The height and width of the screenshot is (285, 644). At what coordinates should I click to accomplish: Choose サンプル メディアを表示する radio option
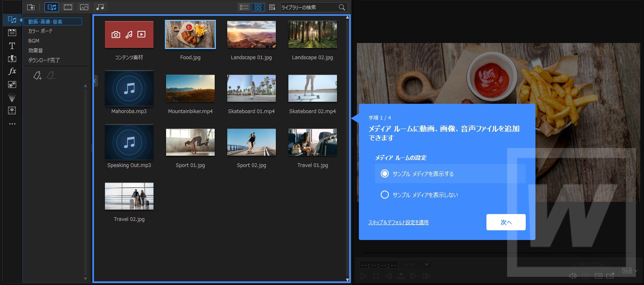(450, 174)
